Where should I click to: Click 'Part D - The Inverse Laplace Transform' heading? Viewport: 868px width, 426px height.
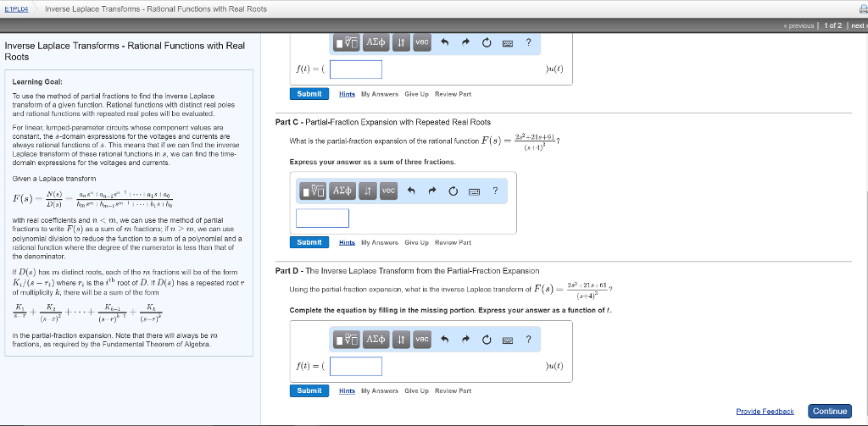point(407,271)
